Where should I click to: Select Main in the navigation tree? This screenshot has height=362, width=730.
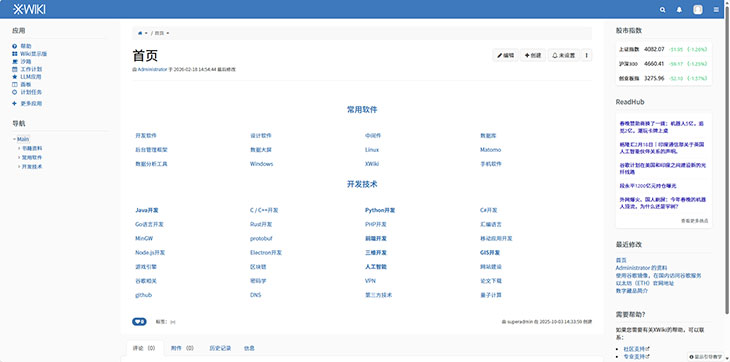(23, 139)
